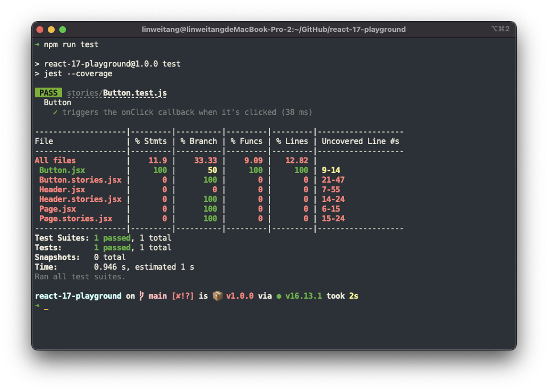
Task: Click uncovered lines '14-24' for Header.stories.jsx
Action: [333, 199]
